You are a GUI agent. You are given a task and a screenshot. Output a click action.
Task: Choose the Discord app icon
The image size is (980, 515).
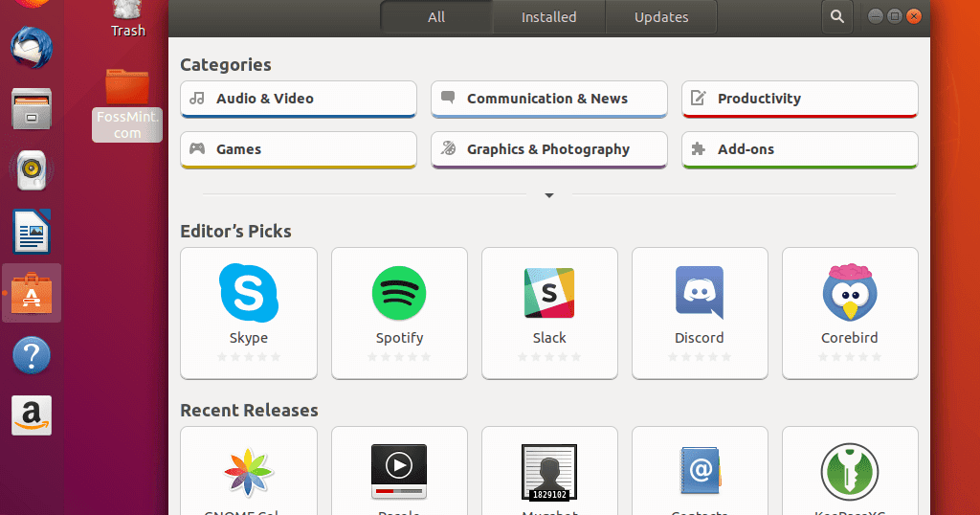(700, 292)
